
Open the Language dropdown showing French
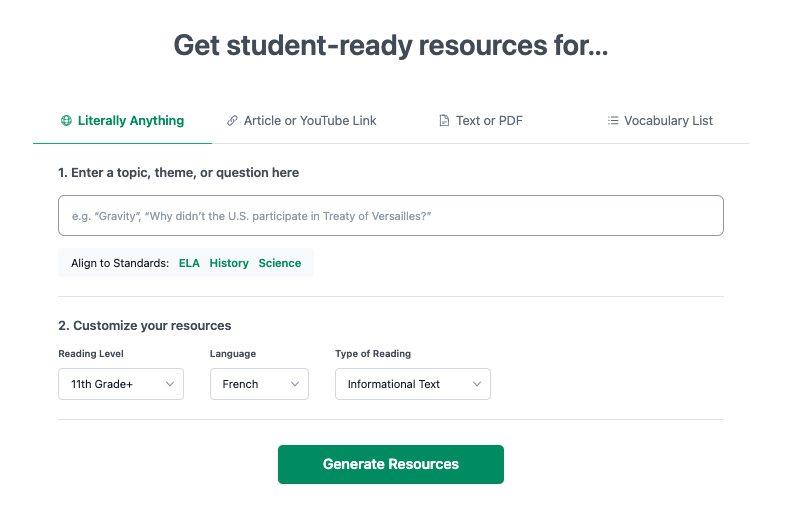click(x=259, y=384)
